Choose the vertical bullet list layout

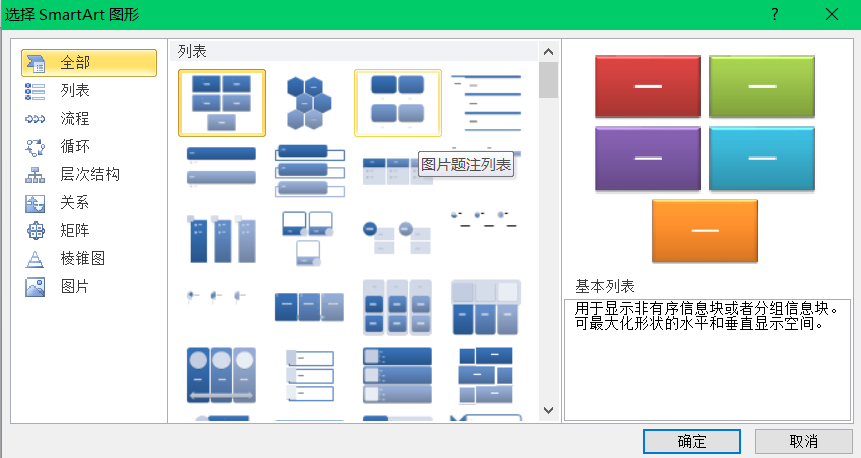pyautogui.click(x=222, y=167)
